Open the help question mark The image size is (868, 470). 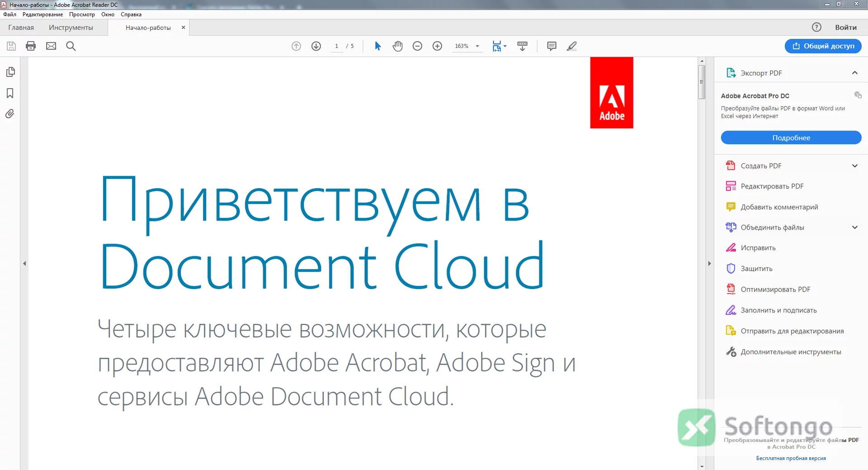point(816,27)
